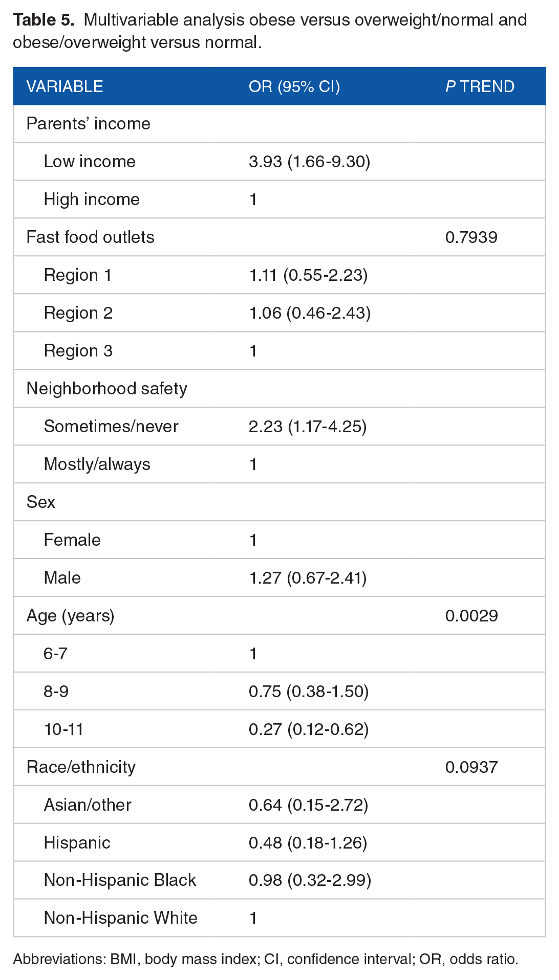Click the Low income odds ratio 3.93 value

point(309,162)
